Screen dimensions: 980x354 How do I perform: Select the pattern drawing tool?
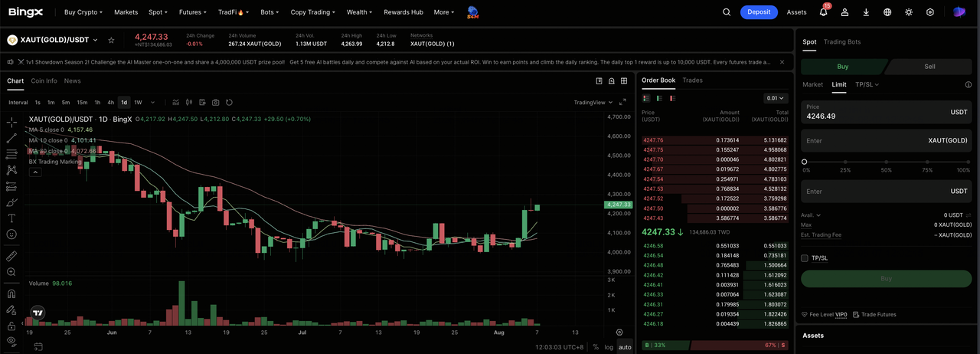(11, 170)
